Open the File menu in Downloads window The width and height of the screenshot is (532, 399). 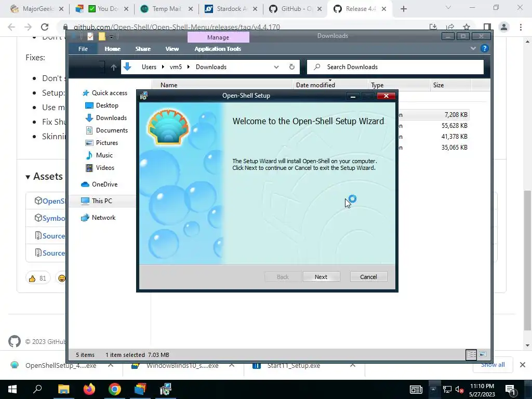[x=83, y=49]
